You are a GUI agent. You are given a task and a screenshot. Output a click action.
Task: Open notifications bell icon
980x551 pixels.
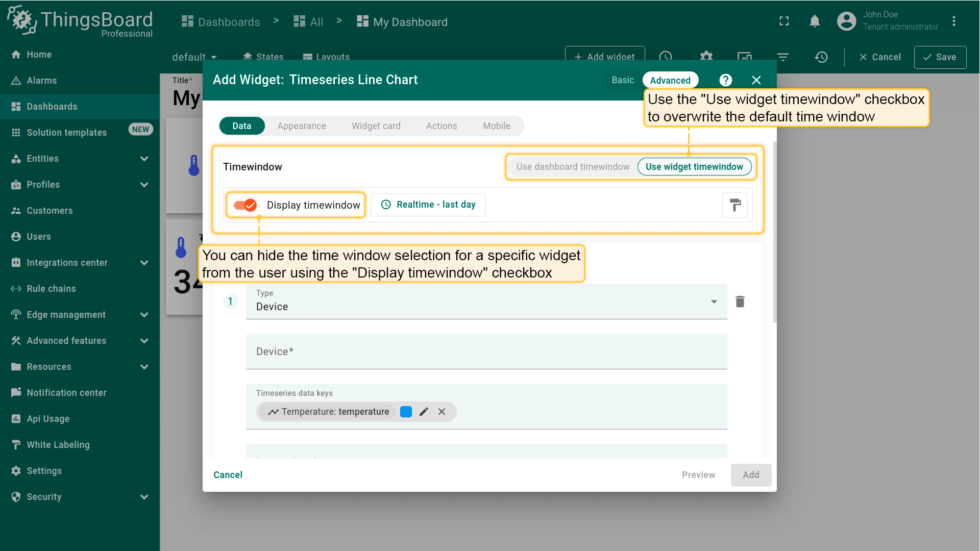815,21
